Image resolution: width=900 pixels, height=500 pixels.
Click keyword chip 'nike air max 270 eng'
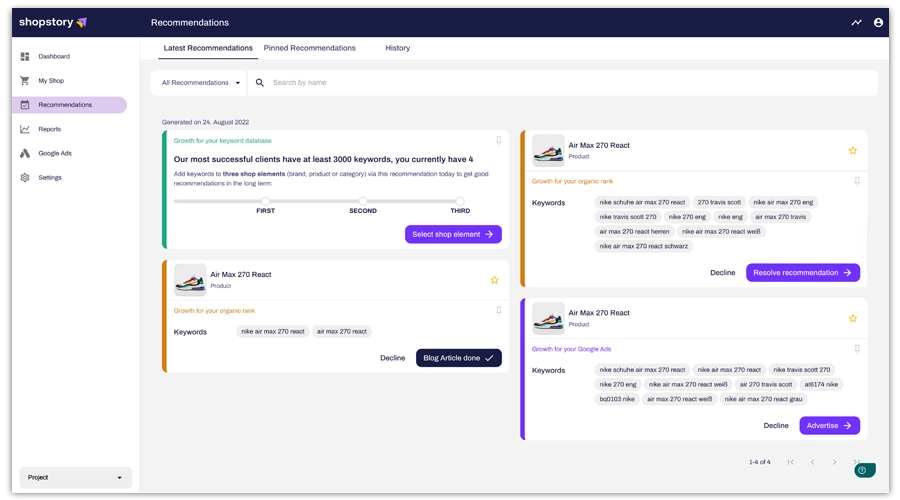pyautogui.click(x=783, y=202)
